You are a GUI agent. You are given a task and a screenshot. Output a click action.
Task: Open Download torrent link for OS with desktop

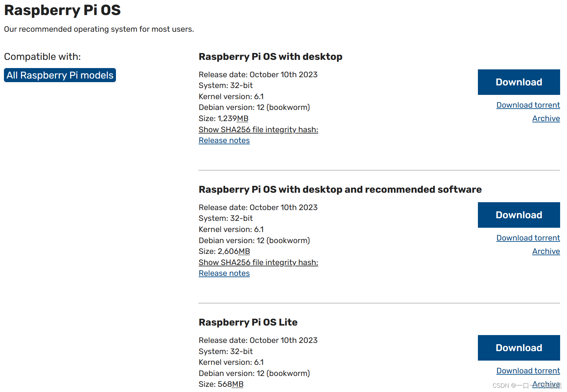tap(528, 105)
